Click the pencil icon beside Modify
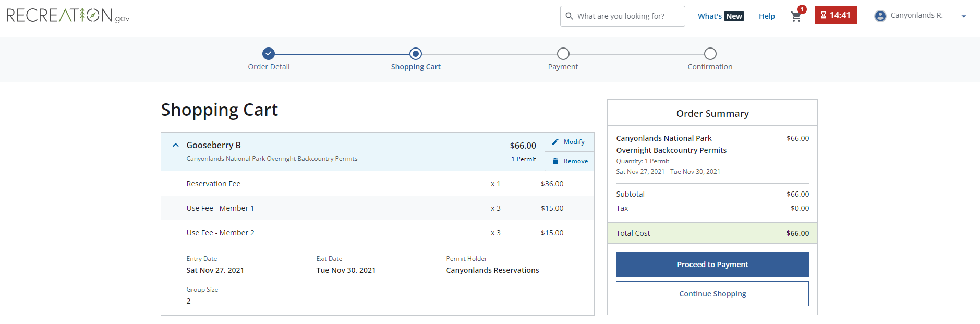Image resolution: width=980 pixels, height=324 pixels. click(x=555, y=142)
